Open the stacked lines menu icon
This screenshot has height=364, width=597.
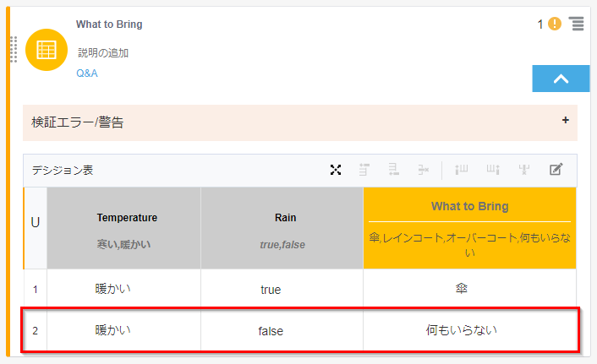click(x=577, y=24)
